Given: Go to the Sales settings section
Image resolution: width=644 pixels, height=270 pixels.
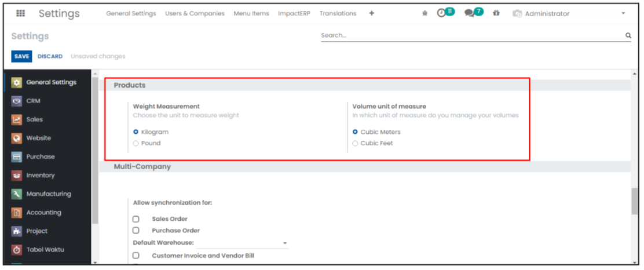Looking at the screenshot, I should click(35, 119).
